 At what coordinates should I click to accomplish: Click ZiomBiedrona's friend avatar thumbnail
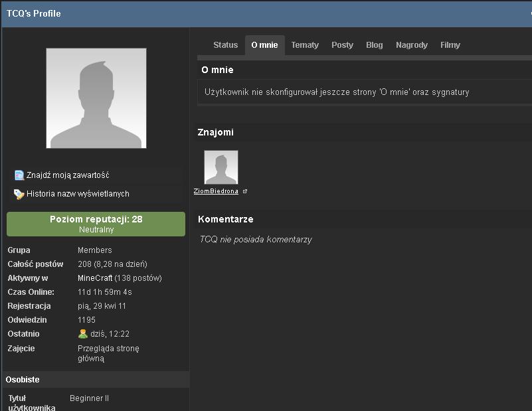[221, 167]
